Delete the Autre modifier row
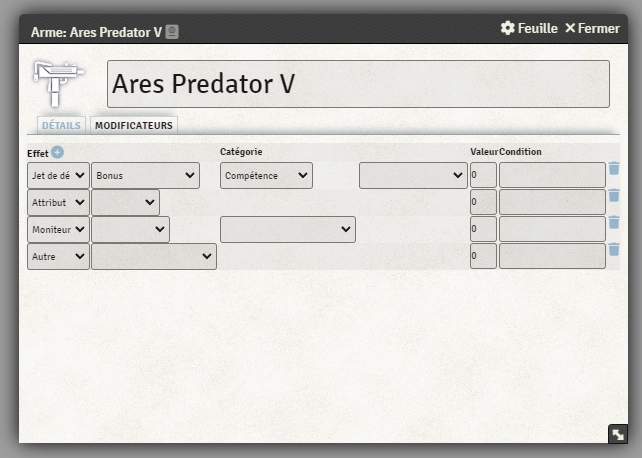The height and width of the screenshot is (458, 642). tap(614, 249)
